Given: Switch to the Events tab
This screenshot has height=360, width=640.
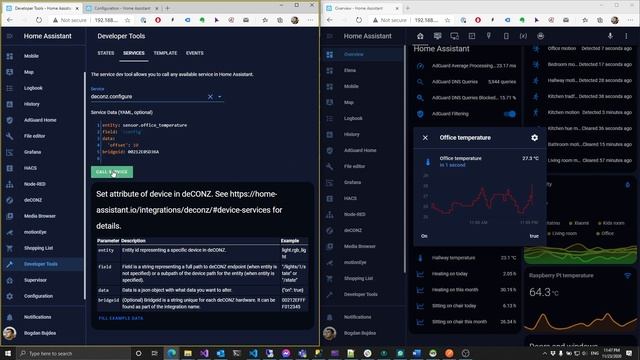Looking at the screenshot, I should 195,53.
